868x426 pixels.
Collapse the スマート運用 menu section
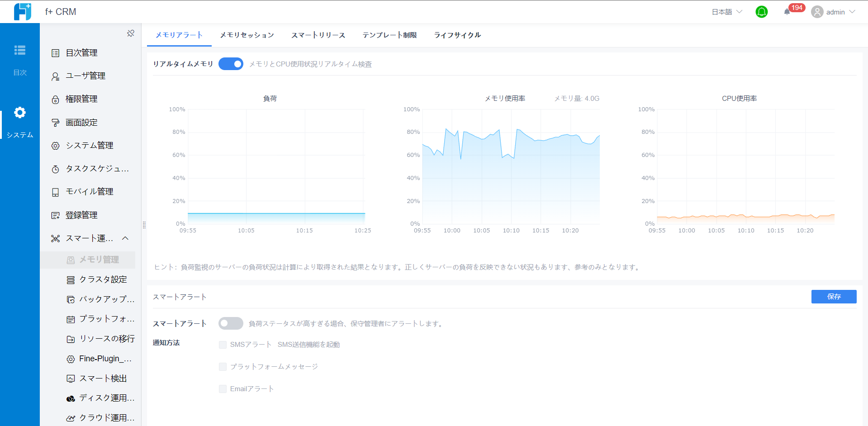tap(125, 238)
